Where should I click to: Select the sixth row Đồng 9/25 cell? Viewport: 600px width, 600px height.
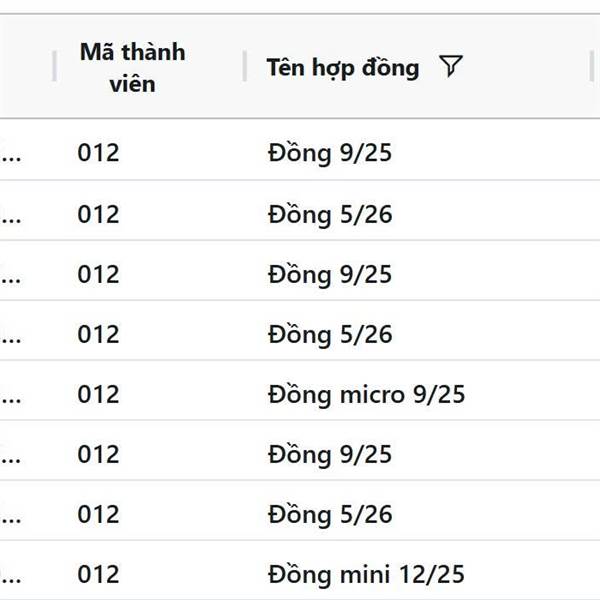coord(330,454)
